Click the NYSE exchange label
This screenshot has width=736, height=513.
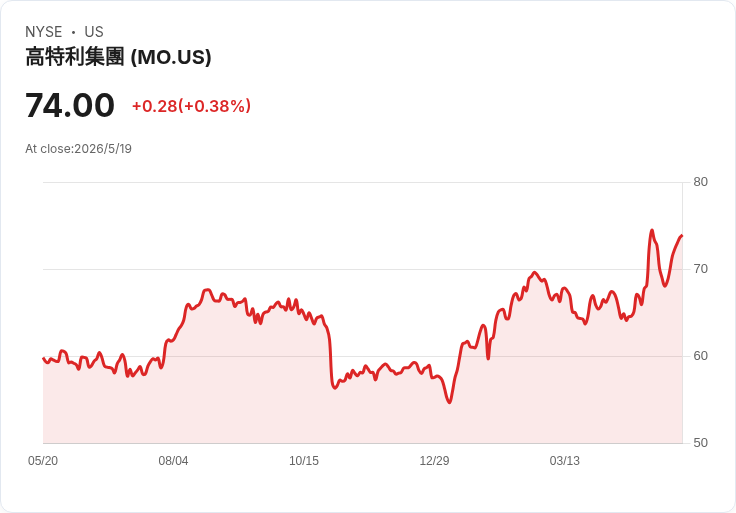[44, 32]
